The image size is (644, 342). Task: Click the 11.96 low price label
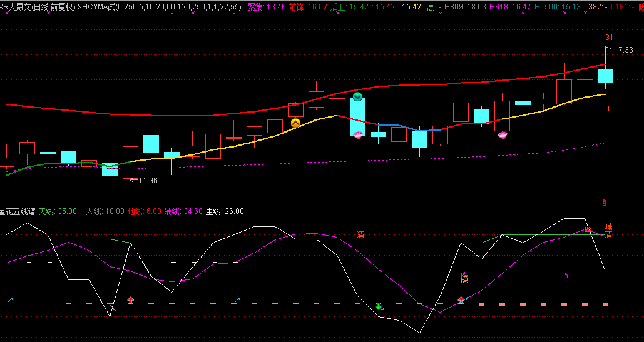[x=147, y=181]
